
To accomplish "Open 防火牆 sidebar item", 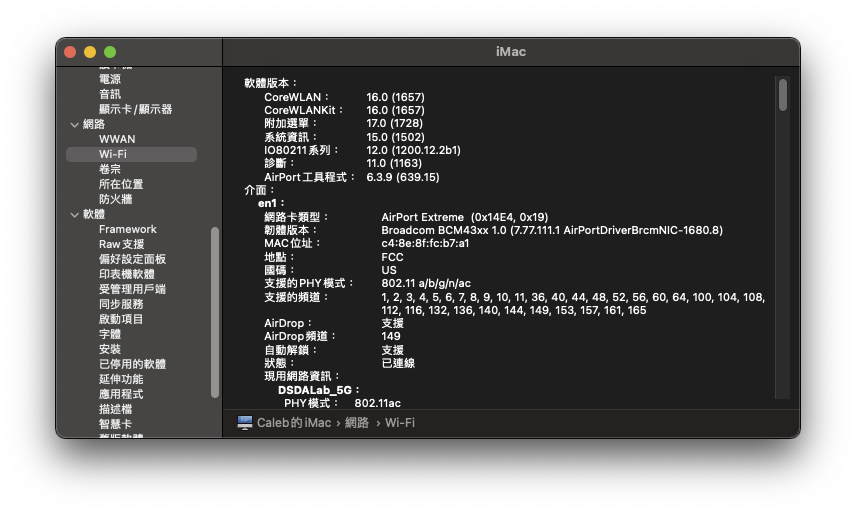I will click(x=115, y=199).
